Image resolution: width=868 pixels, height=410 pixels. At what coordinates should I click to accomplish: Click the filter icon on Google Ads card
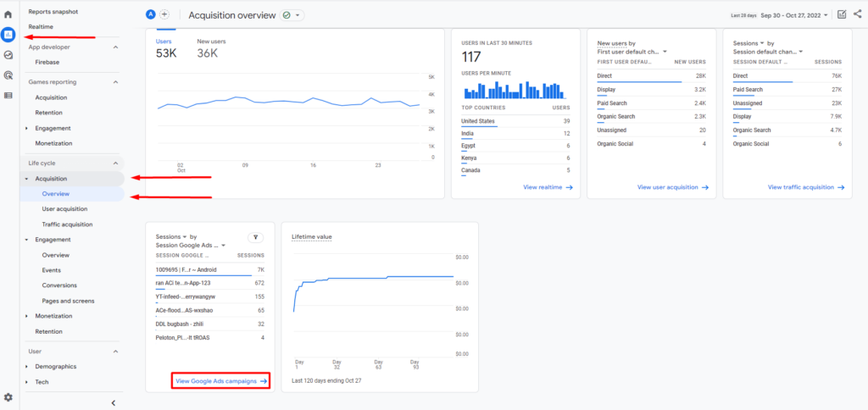256,237
